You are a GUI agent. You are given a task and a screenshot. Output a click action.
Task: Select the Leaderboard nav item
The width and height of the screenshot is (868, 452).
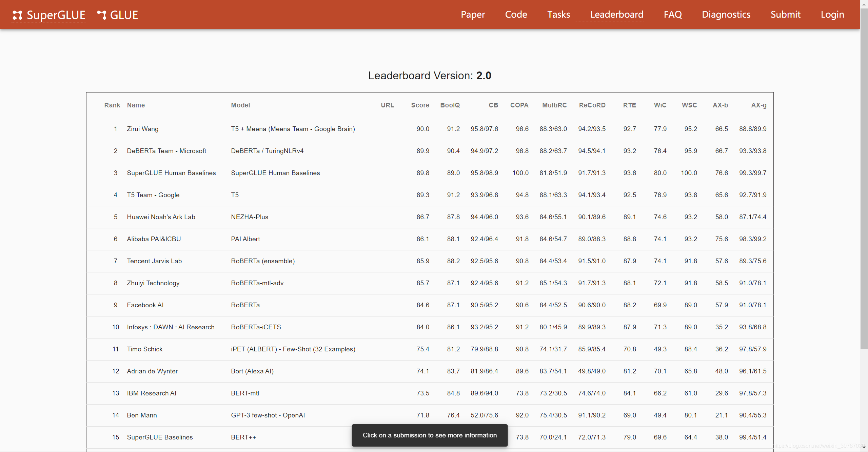pos(616,15)
